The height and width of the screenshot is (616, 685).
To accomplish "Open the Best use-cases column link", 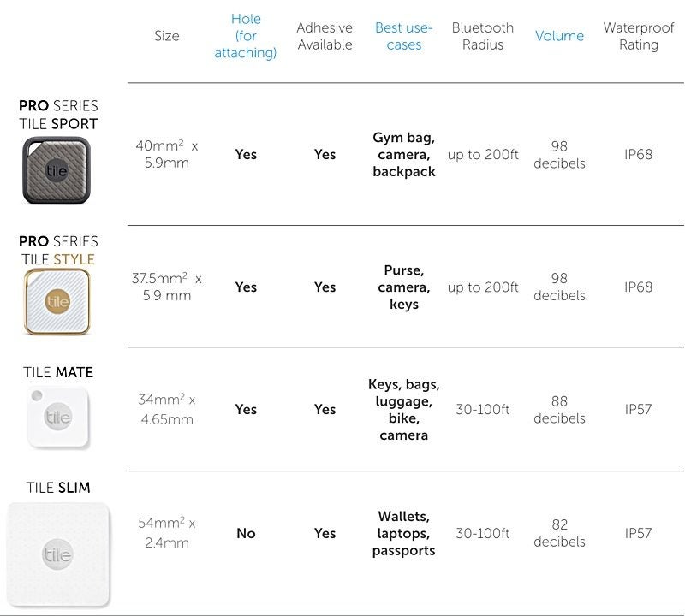I will pos(403,36).
